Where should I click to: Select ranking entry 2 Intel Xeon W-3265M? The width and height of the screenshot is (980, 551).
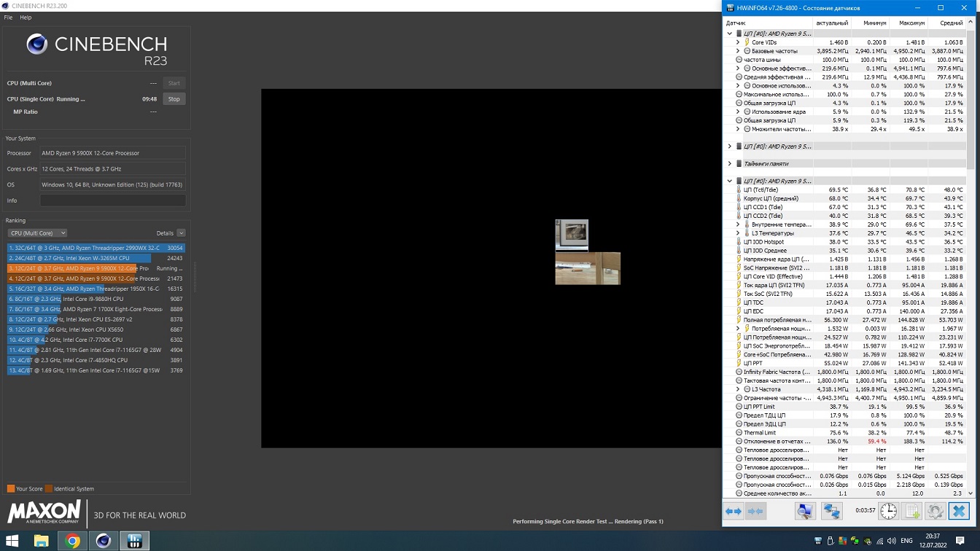click(x=96, y=258)
